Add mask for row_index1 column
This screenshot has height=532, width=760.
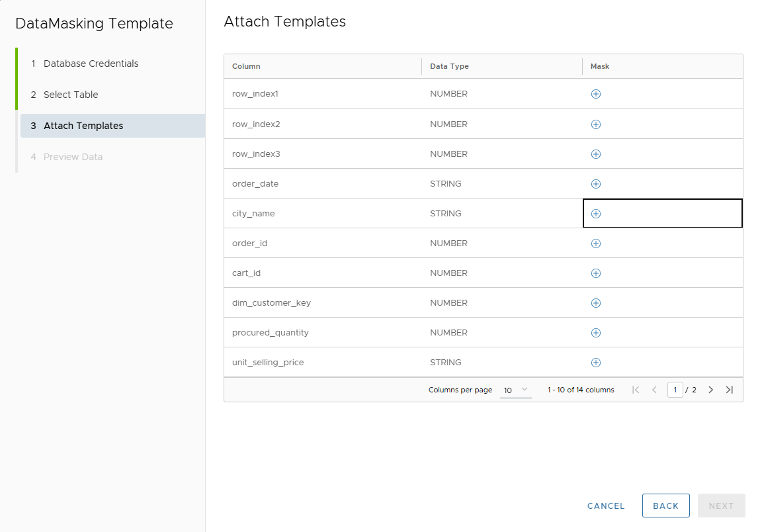pyautogui.click(x=595, y=94)
